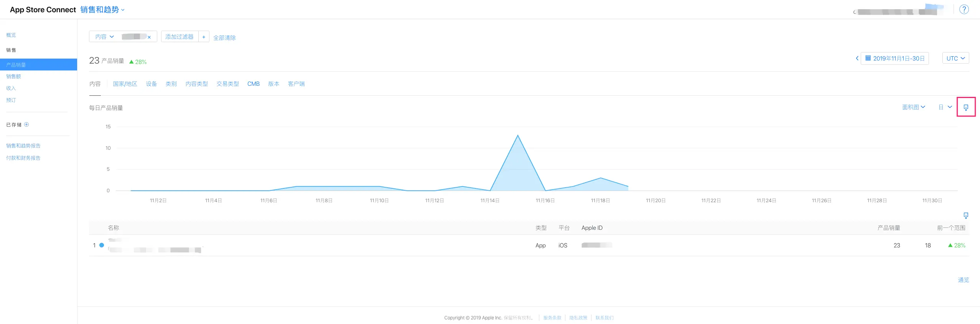Viewport: 980px width, 324px height.
Task: Open the 日 interval dropdown
Action: 945,107
